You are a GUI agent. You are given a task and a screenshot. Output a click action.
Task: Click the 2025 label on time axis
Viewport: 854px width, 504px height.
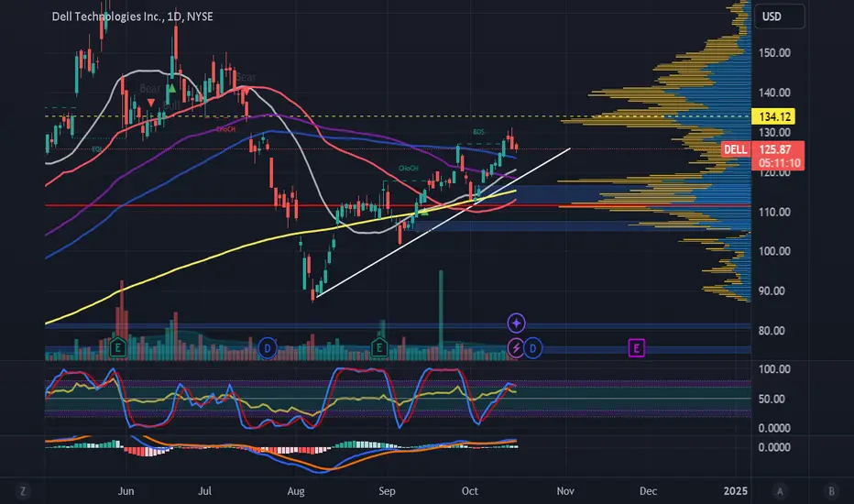[735, 491]
